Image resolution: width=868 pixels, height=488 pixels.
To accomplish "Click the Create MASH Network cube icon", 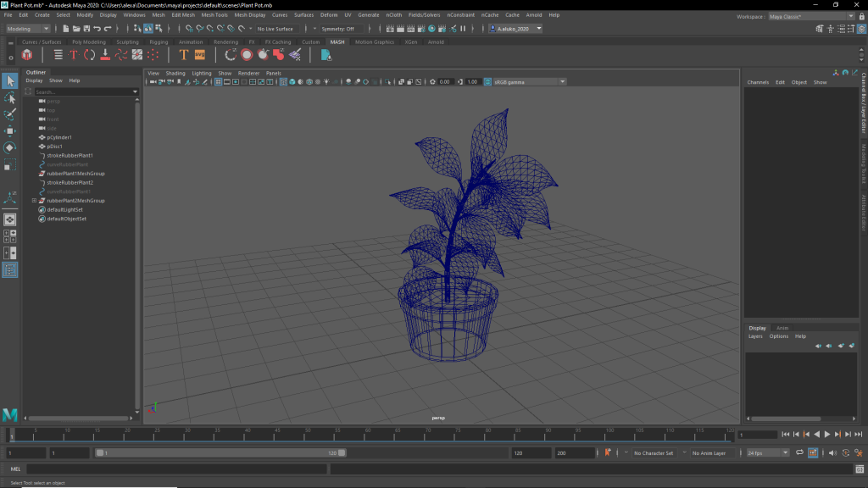I will [27, 55].
